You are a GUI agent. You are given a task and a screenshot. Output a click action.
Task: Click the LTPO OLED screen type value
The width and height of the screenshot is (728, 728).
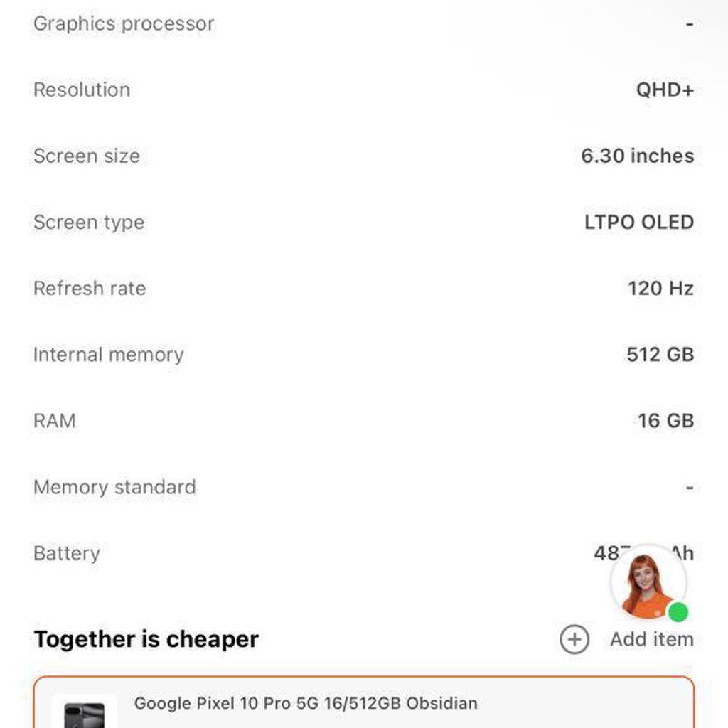pos(639,222)
